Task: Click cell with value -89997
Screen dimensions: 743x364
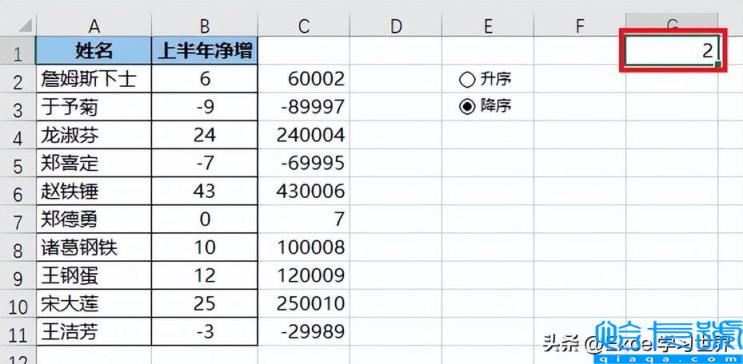Action: pos(304,107)
